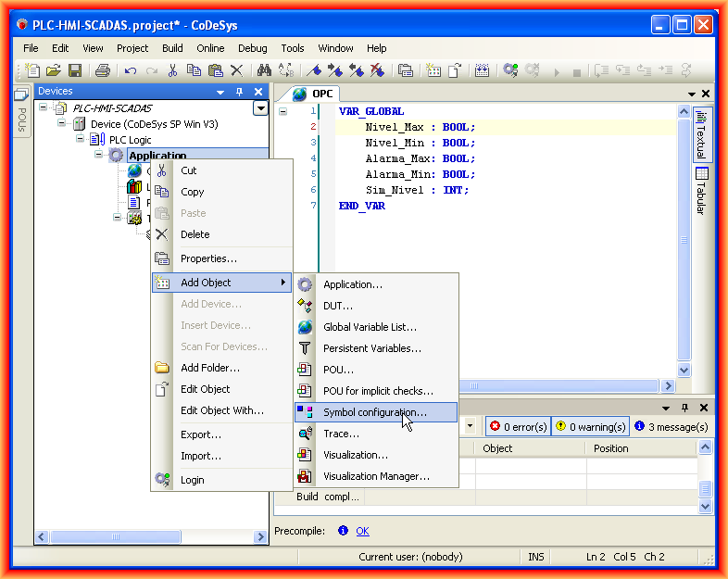Click the Persistent Variables funnel icon
728x579 pixels.
click(x=305, y=348)
